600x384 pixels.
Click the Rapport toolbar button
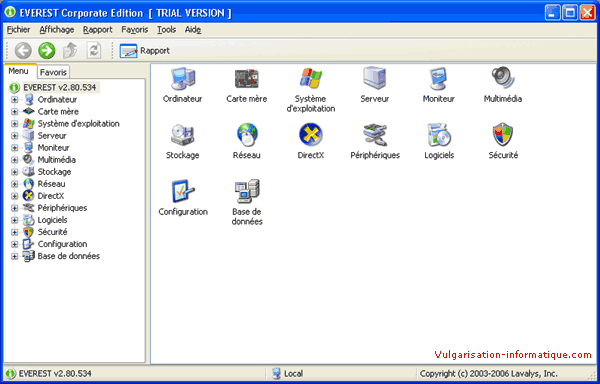click(x=145, y=50)
